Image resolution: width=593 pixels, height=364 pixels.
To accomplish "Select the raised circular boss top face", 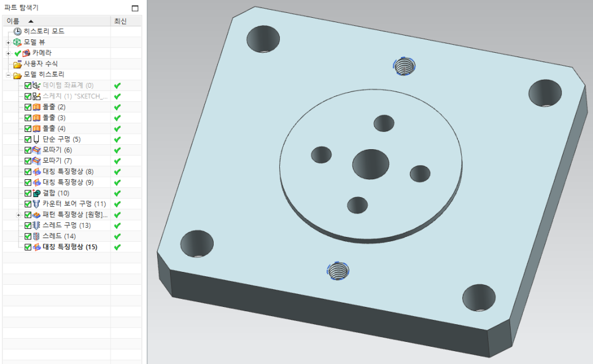I will click(371, 164).
